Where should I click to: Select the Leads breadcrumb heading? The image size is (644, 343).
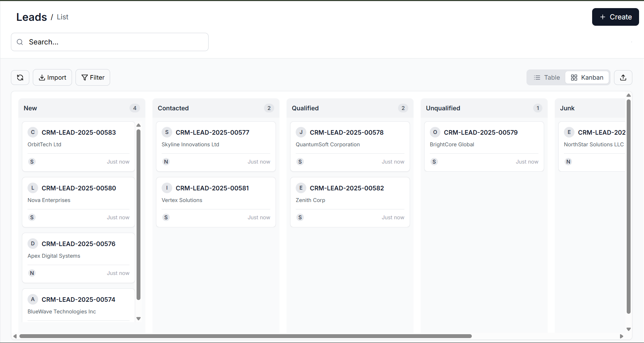31,17
